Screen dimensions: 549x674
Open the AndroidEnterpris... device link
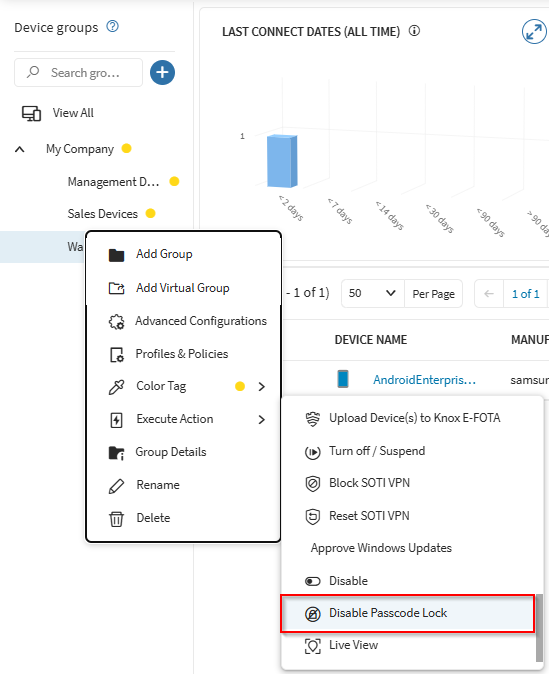pos(424,380)
